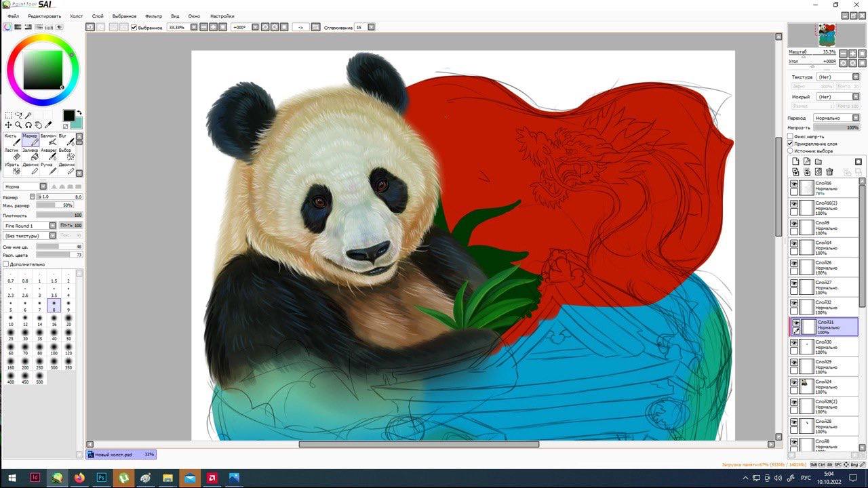
Task: Toggle the Прикрепление слоя checkbox
Action: click(790, 144)
